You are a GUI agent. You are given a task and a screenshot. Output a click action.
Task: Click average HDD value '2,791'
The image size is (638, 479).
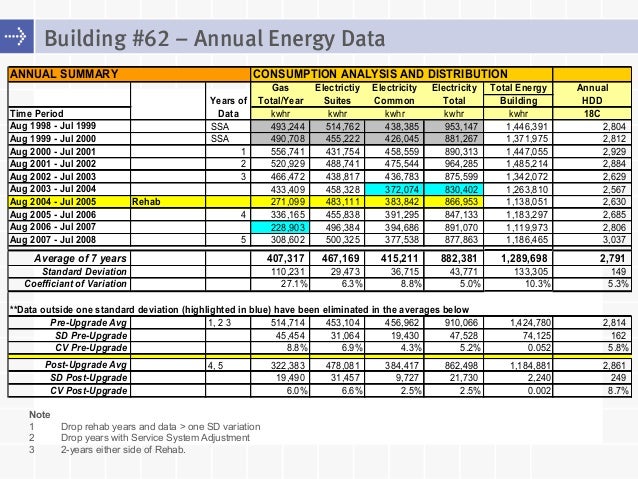coord(612,258)
